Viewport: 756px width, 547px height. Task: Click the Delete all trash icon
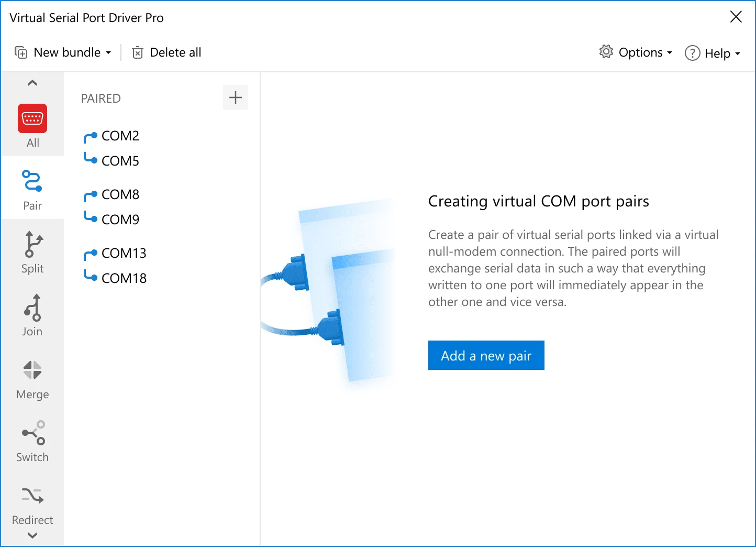[138, 52]
